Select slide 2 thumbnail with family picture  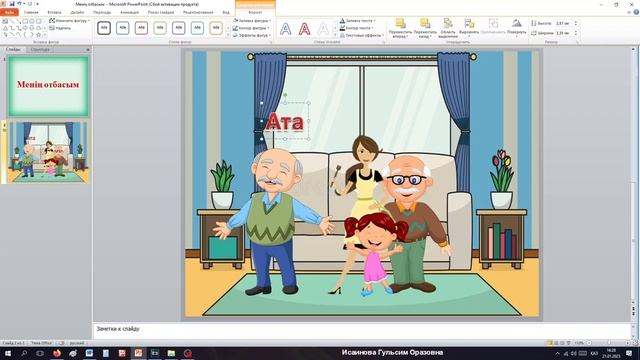tap(48, 151)
